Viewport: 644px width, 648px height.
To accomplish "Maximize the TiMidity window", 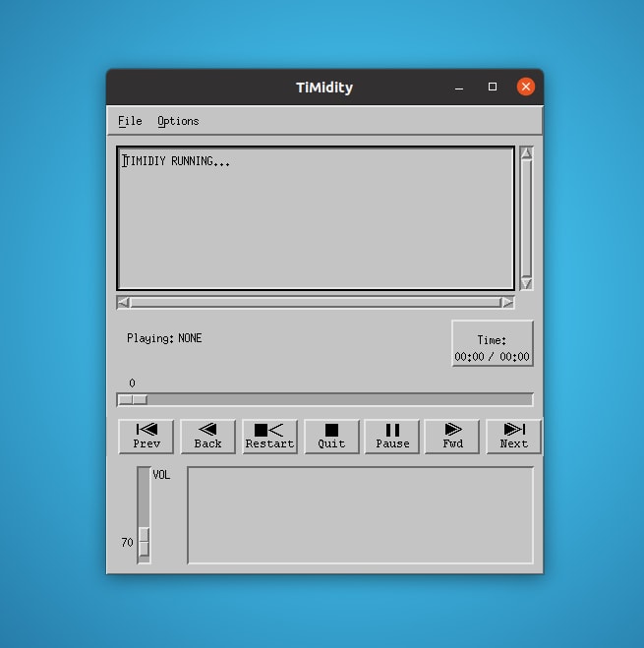I will [493, 87].
